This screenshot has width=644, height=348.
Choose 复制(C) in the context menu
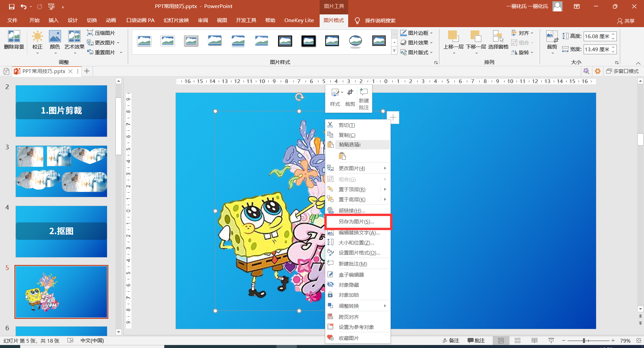(358, 135)
